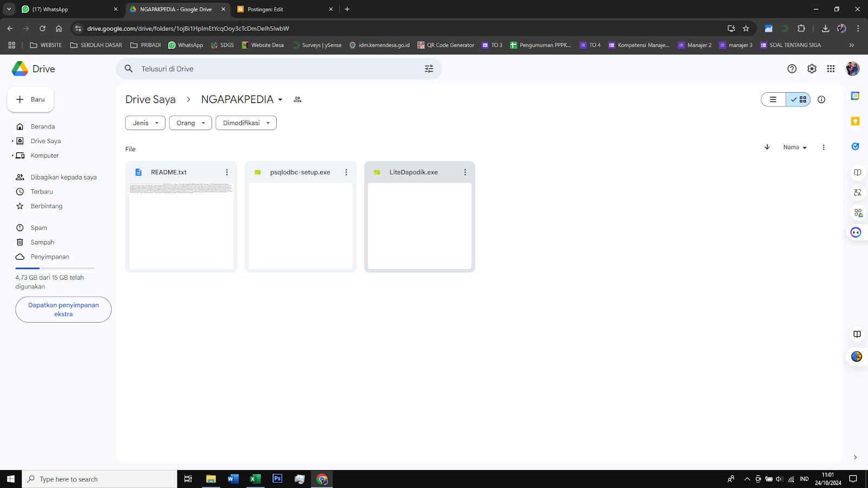Screen dimensions: 868x488
Task: Open Chrome tab search dropdown
Action: 9,9
